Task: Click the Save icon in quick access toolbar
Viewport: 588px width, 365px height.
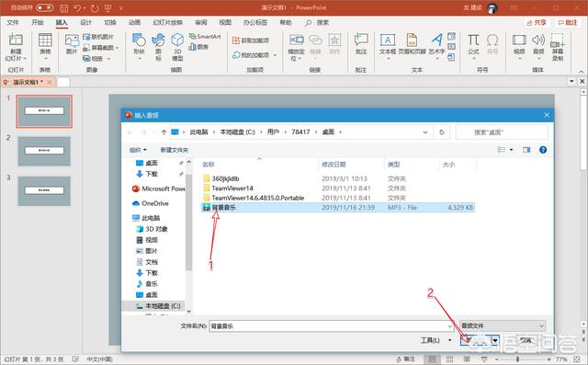Action: tap(64, 8)
